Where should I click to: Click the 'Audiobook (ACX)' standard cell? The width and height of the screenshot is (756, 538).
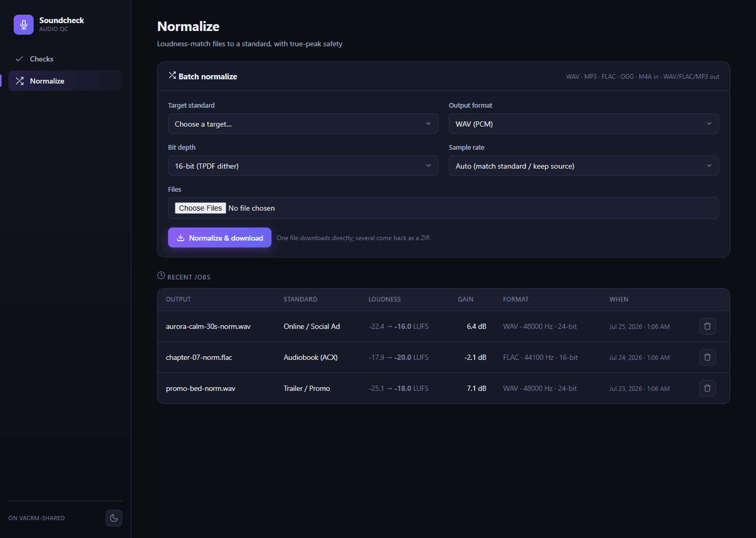point(311,357)
